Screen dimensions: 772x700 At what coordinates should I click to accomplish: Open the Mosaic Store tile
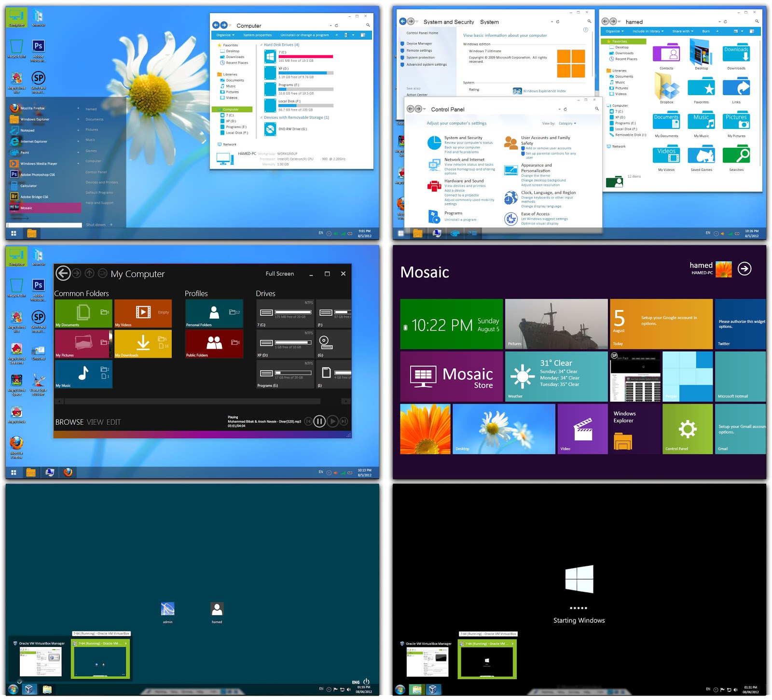(x=452, y=377)
